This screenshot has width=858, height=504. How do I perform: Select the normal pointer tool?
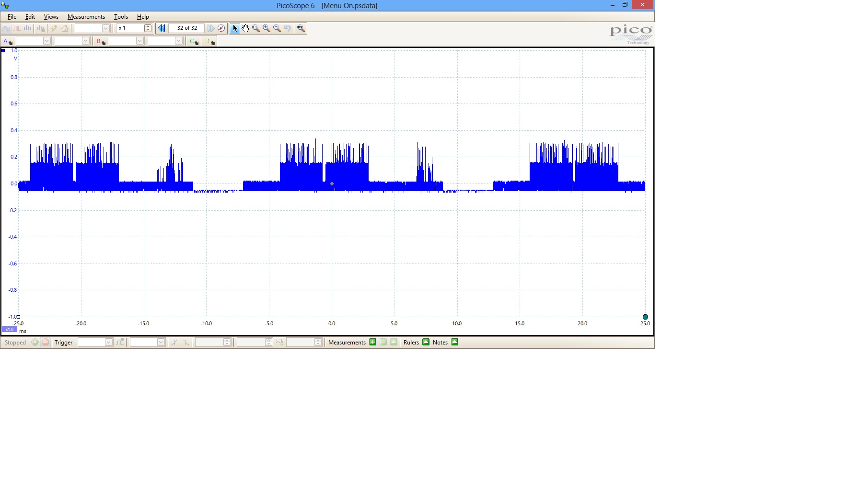coord(235,28)
